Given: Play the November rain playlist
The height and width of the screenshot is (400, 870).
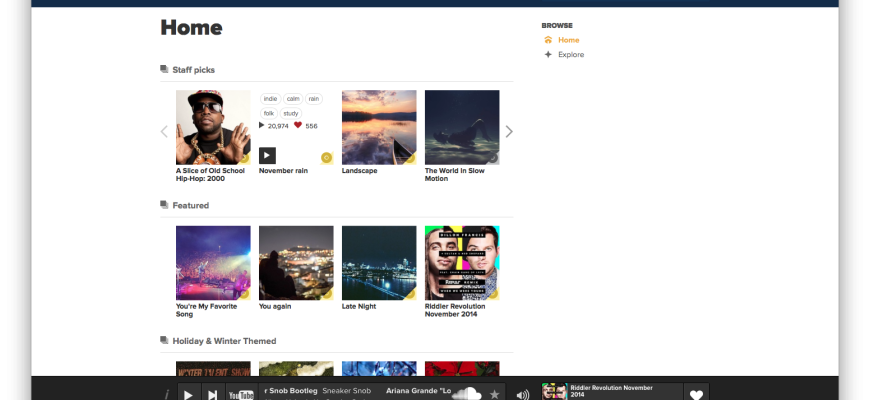Looking at the screenshot, I should point(267,155).
